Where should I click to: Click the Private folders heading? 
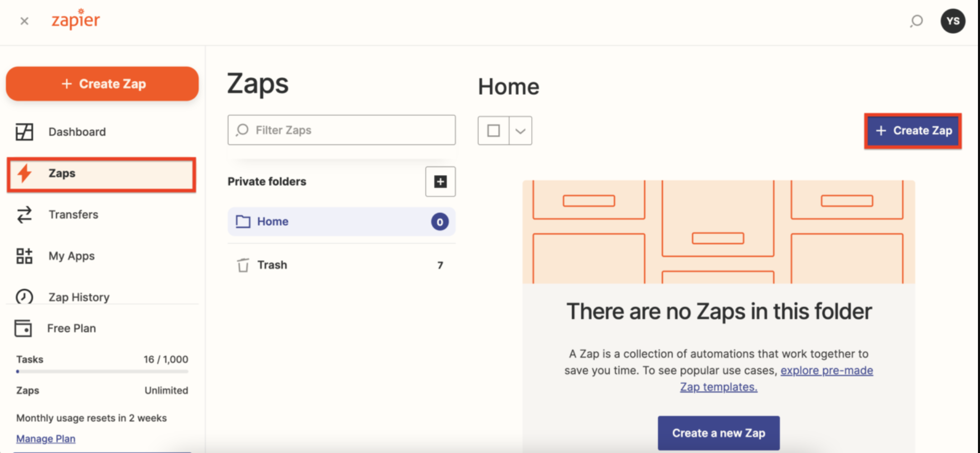[x=267, y=182]
